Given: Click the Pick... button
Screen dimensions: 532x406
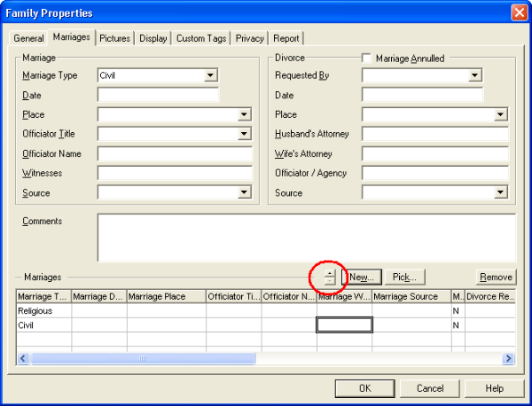Looking at the screenshot, I should pyautogui.click(x=406, y=277).
